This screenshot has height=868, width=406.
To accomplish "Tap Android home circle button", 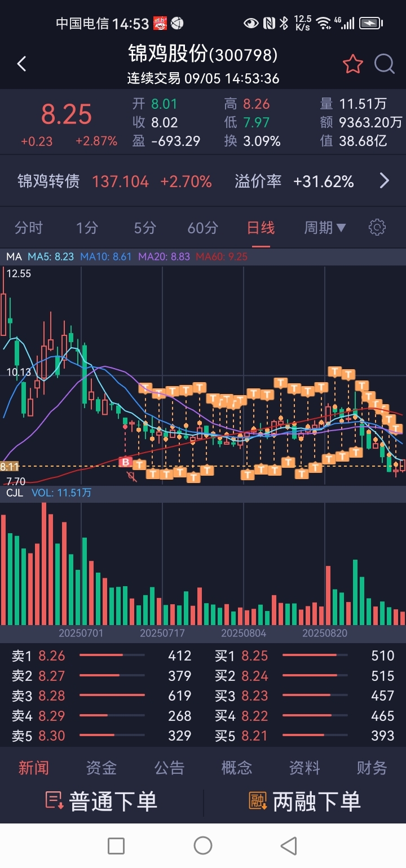I will tap(203, 845).
